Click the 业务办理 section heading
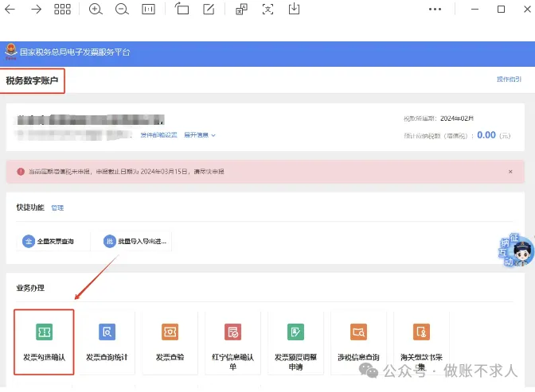The image size is (535, 392). click(30, 288)
